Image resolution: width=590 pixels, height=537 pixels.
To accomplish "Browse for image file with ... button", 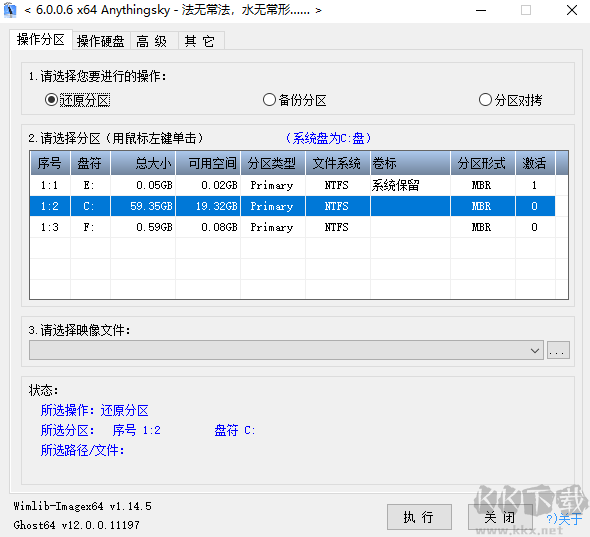I will [558, 351].
